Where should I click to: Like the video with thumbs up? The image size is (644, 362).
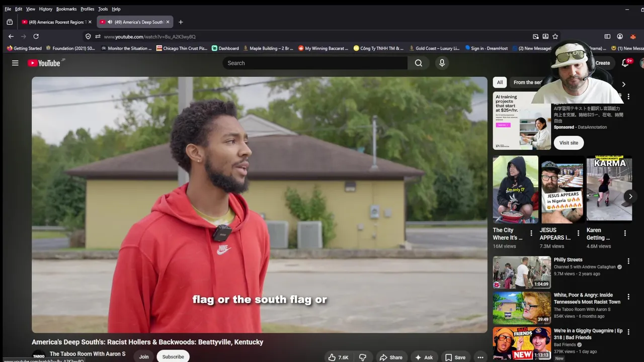click(338, 357)
